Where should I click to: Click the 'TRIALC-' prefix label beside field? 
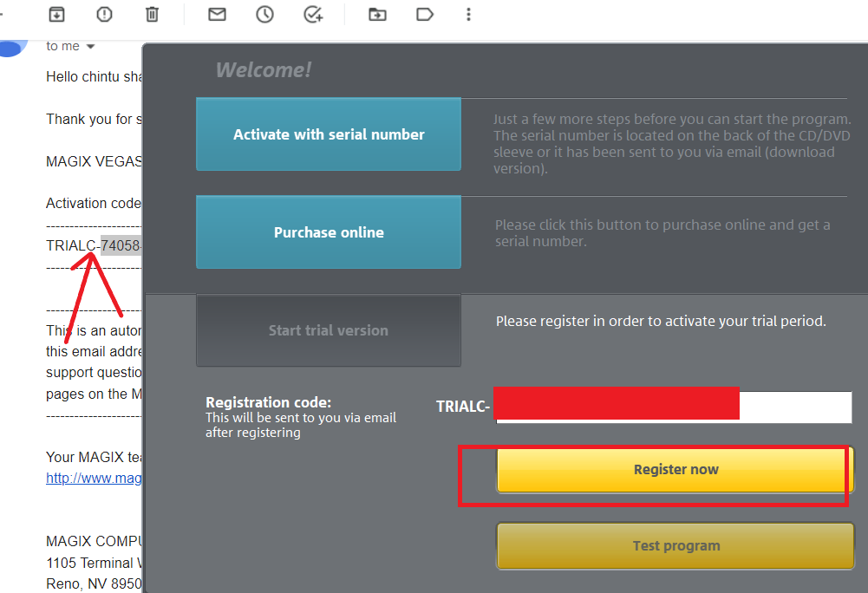[x=463, y=407]
